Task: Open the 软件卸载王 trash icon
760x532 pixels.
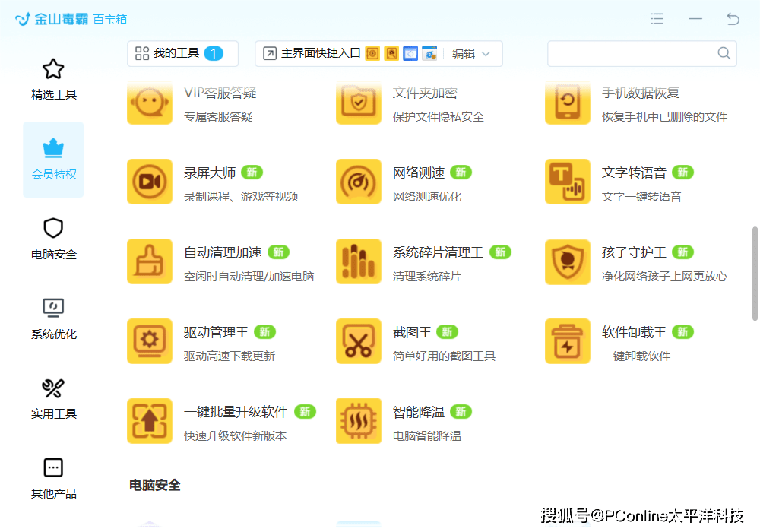Action: [x=568, y=341]
